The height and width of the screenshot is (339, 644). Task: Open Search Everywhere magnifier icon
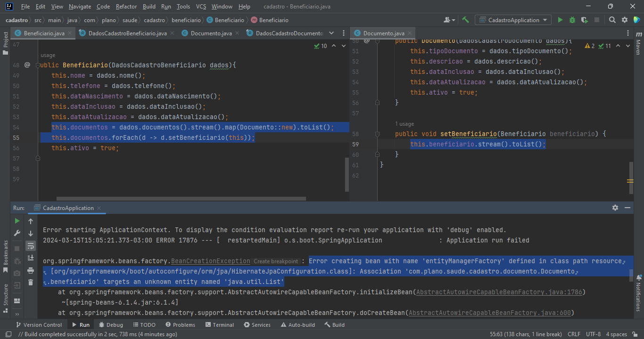(x=612, y=20)
